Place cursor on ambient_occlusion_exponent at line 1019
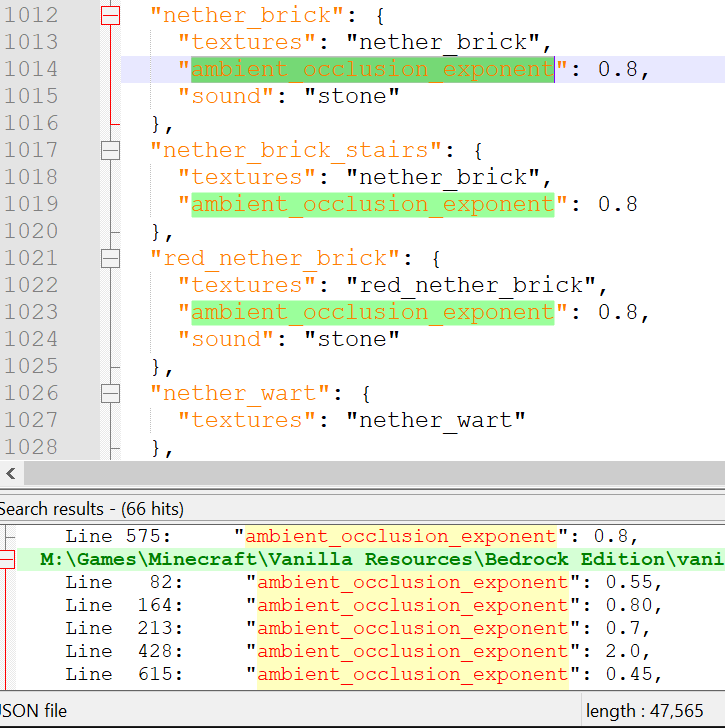Viewport: 725px width, 728px height. tap(373, 205)
